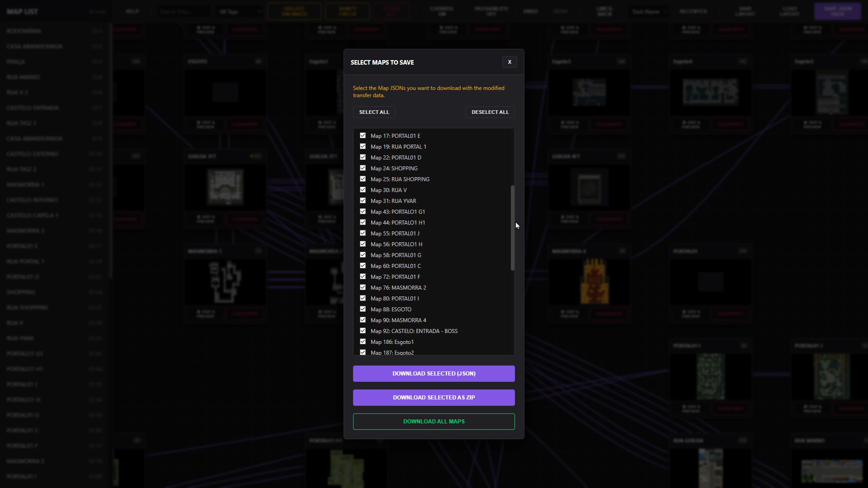
Task: Uncheck Map 60: PORTAL01 C
Action: tap(363, 266)
